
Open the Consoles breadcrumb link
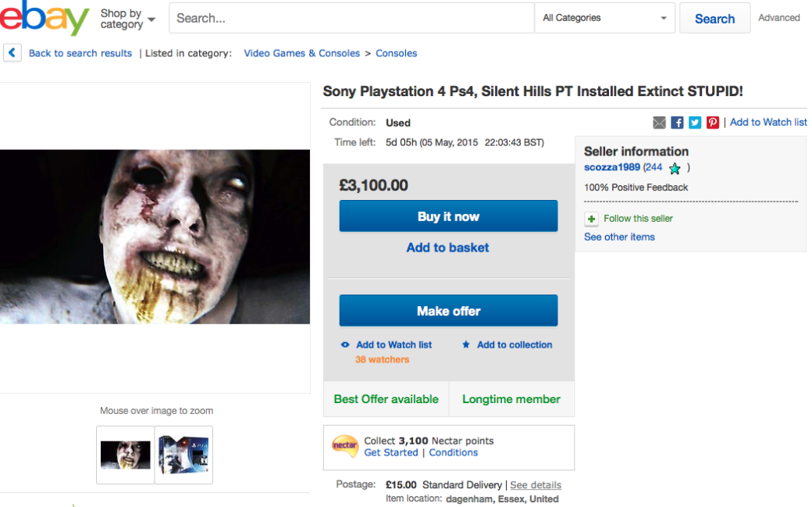coord(396,53)
